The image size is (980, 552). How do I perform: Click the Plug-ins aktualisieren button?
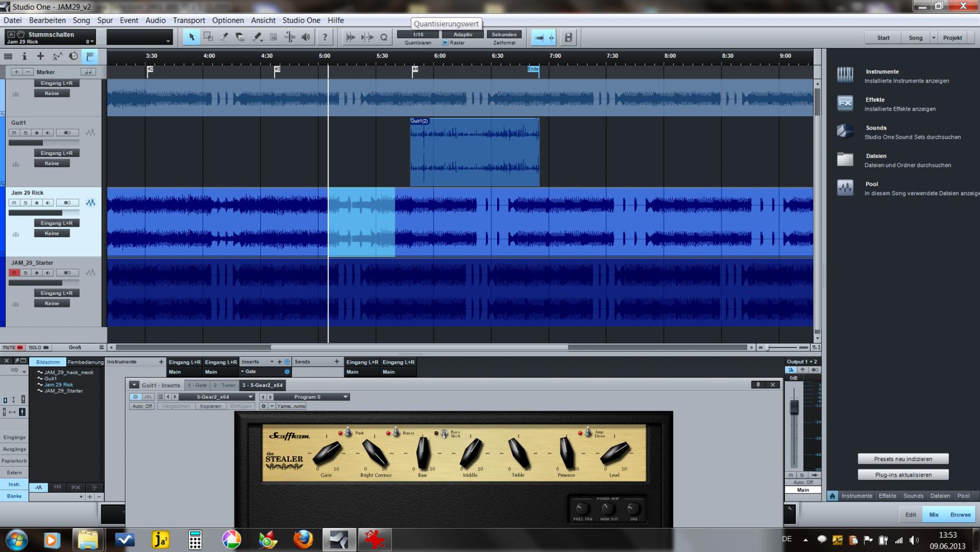(x=903, y=475)
